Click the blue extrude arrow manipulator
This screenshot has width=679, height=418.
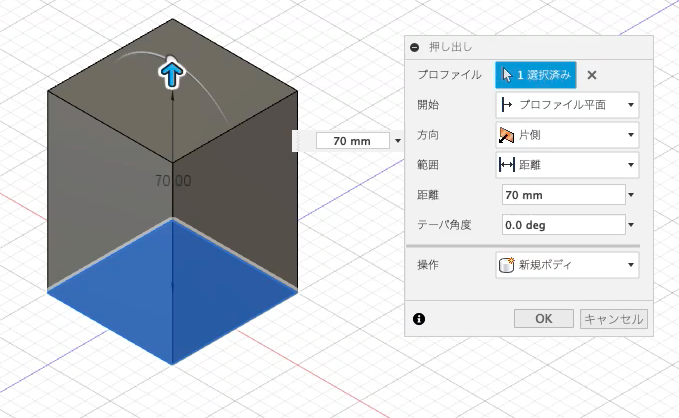172,75
